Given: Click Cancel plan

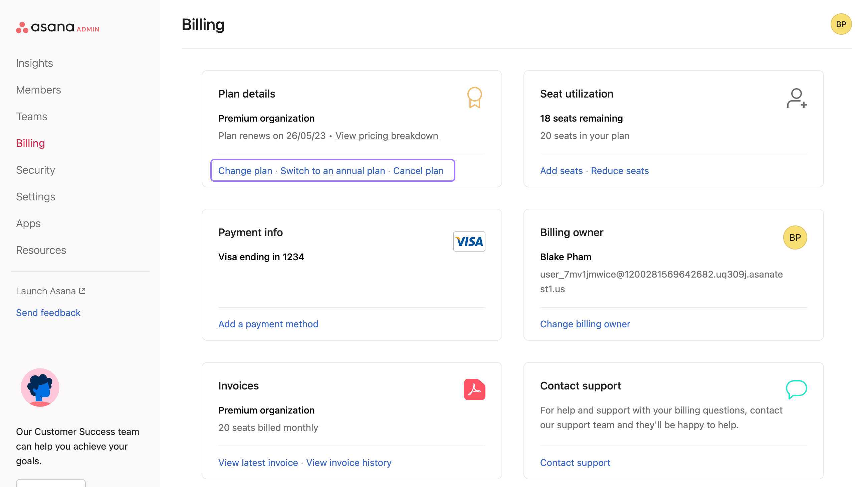Looking at the screenshot, I should click(x=418, y=171).
